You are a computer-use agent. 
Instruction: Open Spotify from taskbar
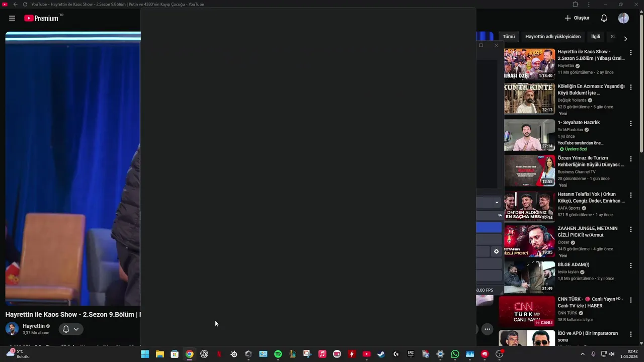[x=278, y=354]
